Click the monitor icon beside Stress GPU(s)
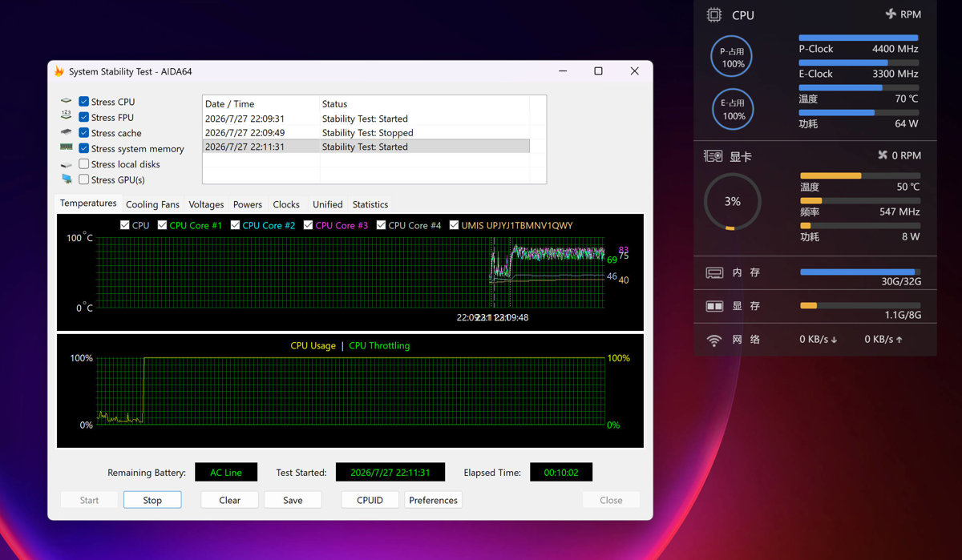This screenshot has width=962, height=560. point(66,179)
